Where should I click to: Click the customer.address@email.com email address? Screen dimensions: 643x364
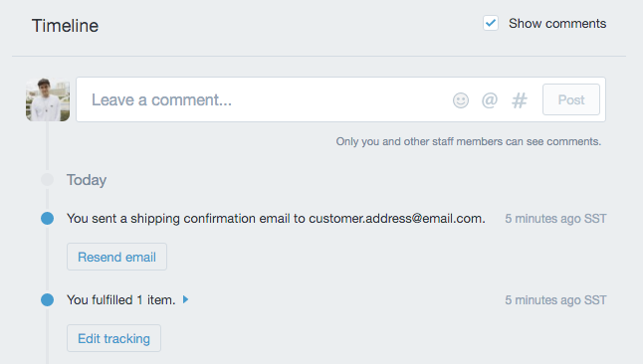click(395, 219)
